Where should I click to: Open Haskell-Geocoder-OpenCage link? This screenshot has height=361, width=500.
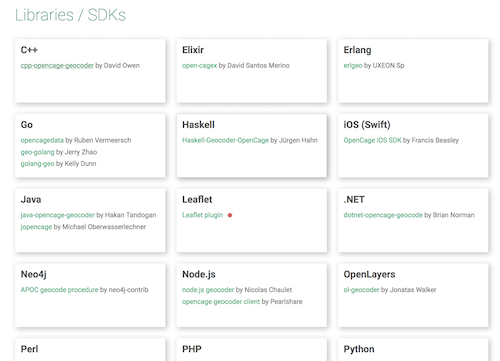tap(225, 140)
